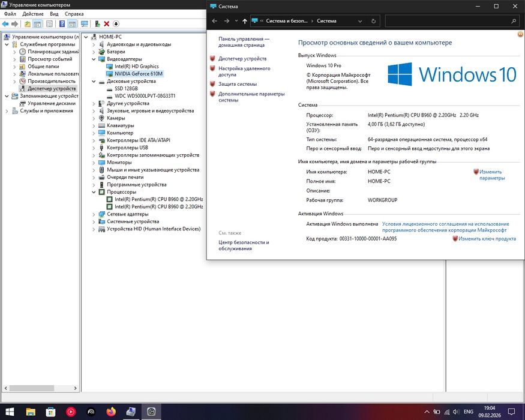Select Просмотр событий in the console tree
Screen dimensions: 525x420
(50, 59)
